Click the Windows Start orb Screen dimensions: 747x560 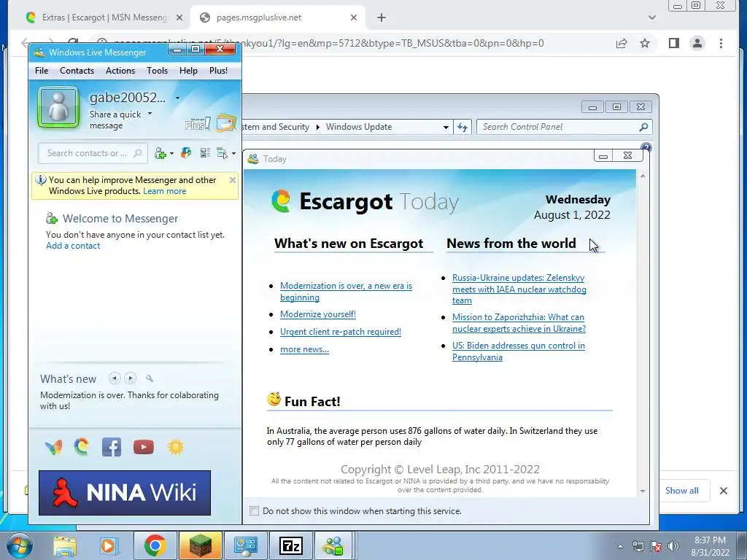click(19, 545)
